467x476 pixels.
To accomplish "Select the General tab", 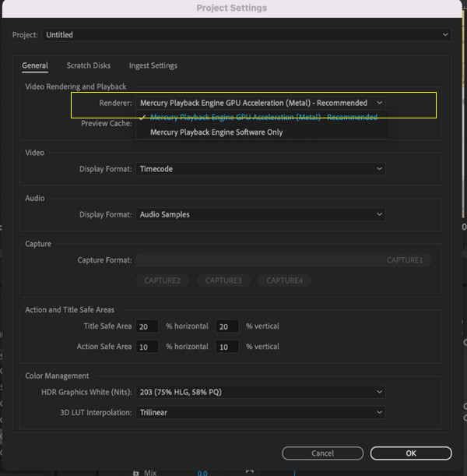I will 34,66.
